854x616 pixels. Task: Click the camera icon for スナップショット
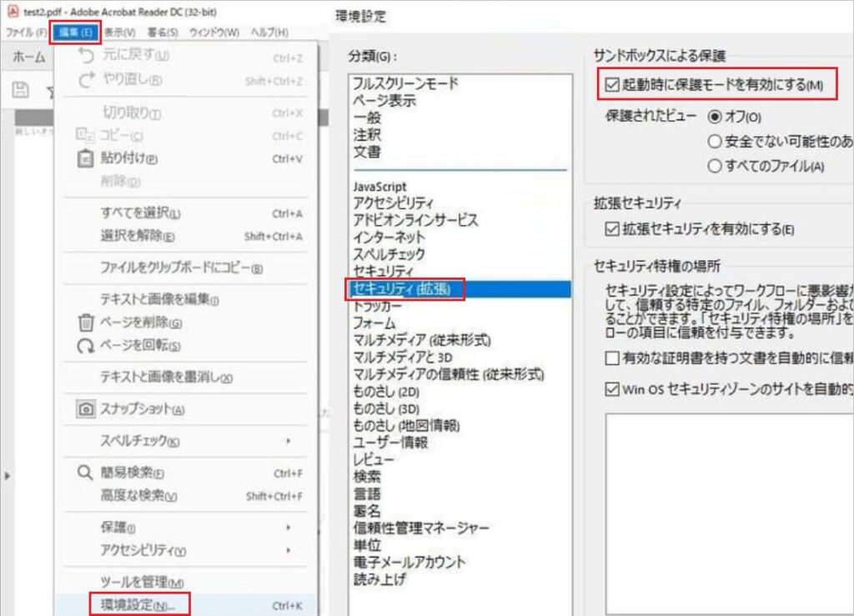(86, 409)
